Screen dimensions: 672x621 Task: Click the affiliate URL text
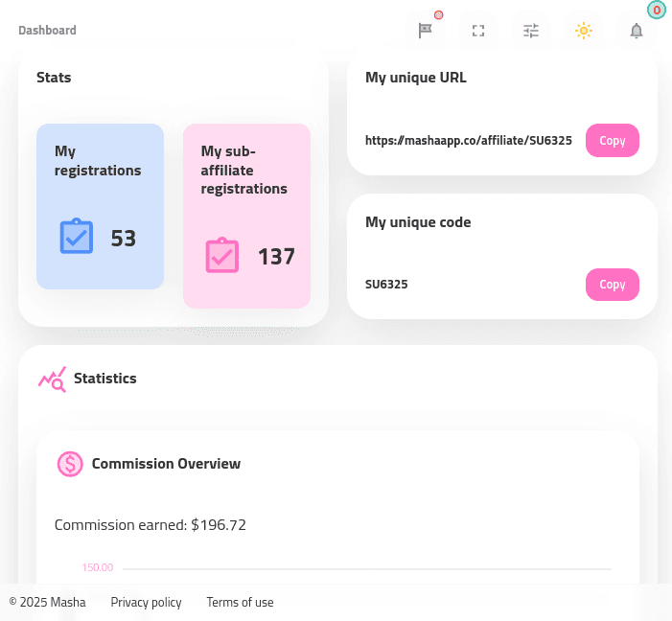469,141
